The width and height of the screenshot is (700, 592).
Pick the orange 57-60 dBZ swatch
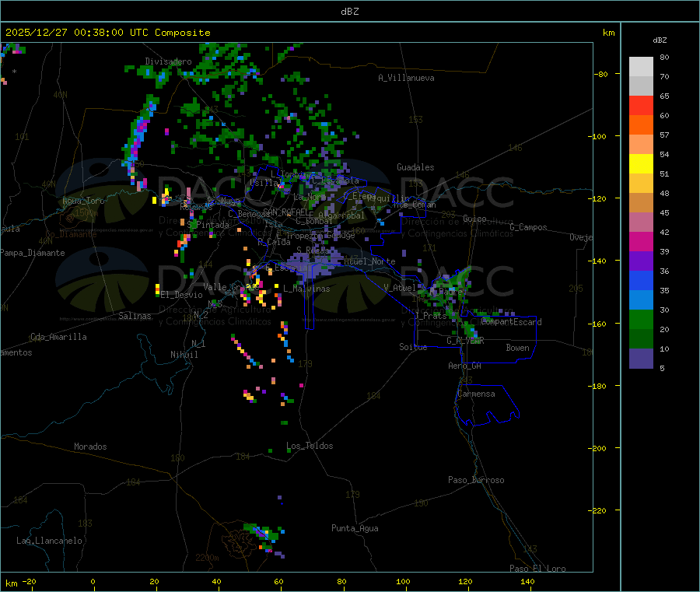pos(641,125)
